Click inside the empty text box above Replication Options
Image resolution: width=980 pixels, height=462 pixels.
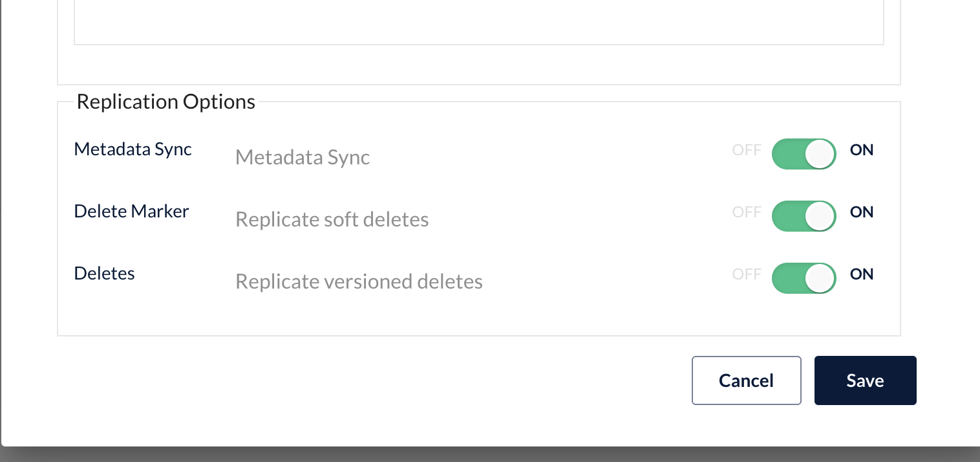tap(478, 23)
